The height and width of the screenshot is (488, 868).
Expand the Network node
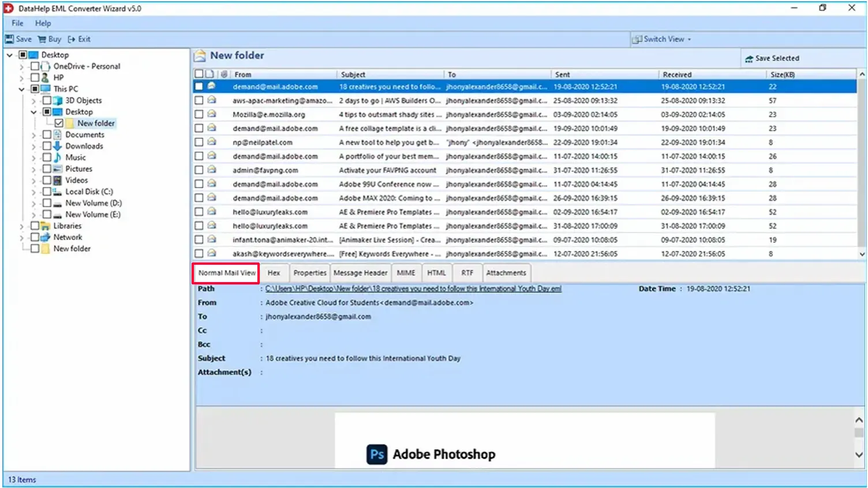point(22,237)
